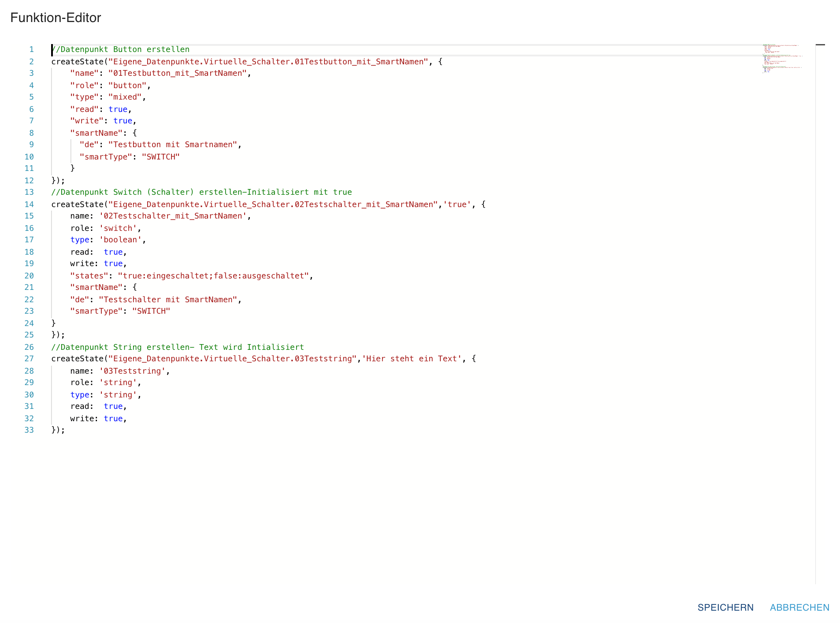Click the 'true' initial value on line 14
Viewport: 840px width, 623px height.
click(x=457, y=204)
